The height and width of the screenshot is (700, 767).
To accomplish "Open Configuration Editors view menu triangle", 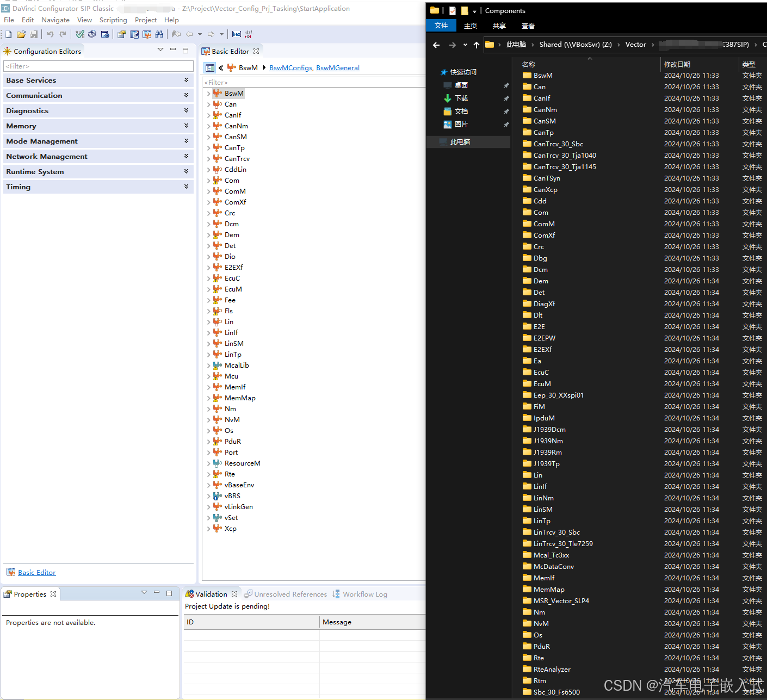I will coord(160,49).
